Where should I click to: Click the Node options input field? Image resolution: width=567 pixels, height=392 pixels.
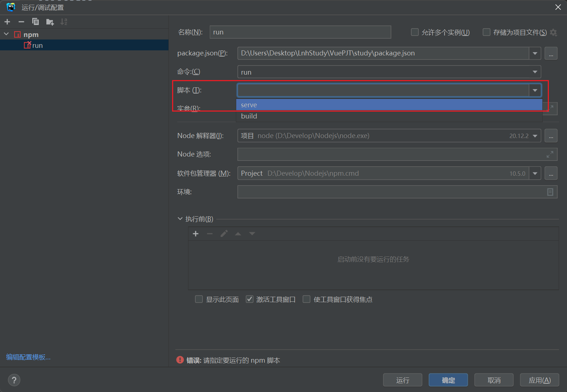[x=397, y=154]
